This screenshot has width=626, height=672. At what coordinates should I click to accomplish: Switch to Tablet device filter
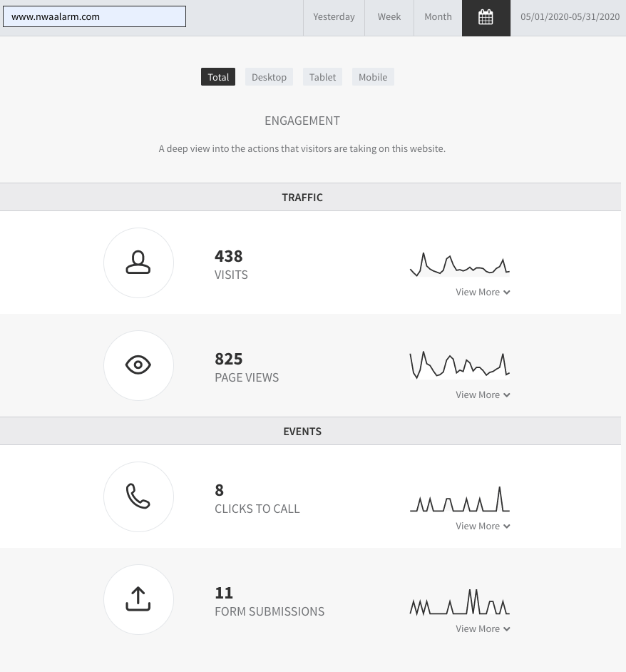point(323,77)
